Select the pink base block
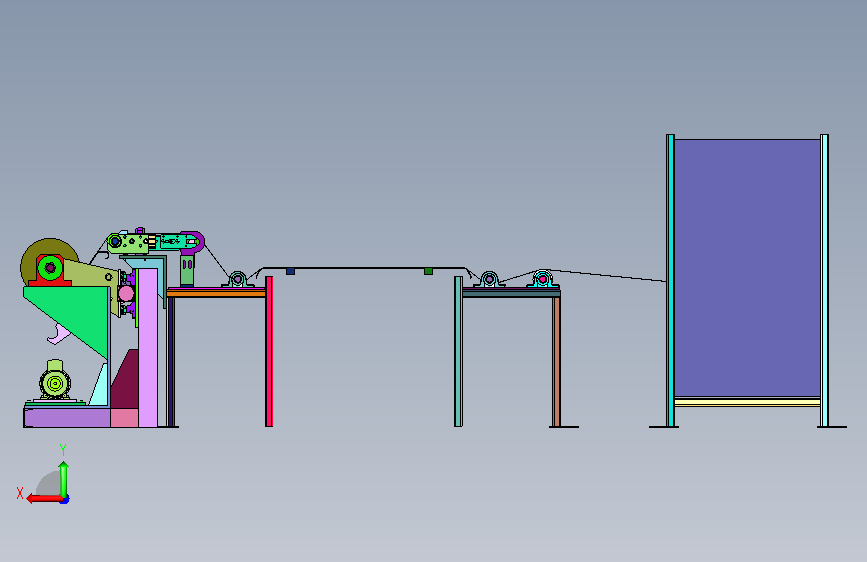Screen dimensions: 867x562 tap(124, 418)
